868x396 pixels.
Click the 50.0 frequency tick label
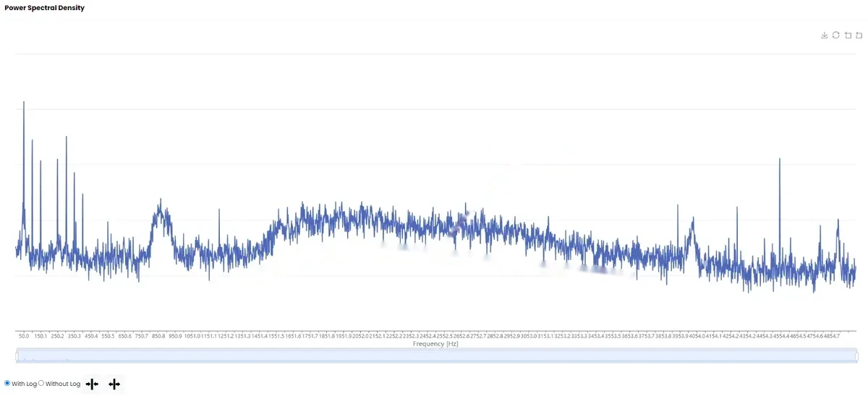coord(24,336)
